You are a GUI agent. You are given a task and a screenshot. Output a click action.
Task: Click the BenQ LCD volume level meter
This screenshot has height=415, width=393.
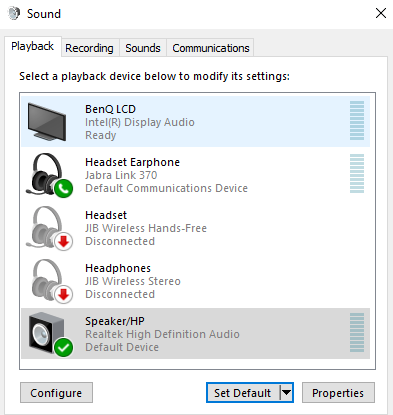[357, 121]
